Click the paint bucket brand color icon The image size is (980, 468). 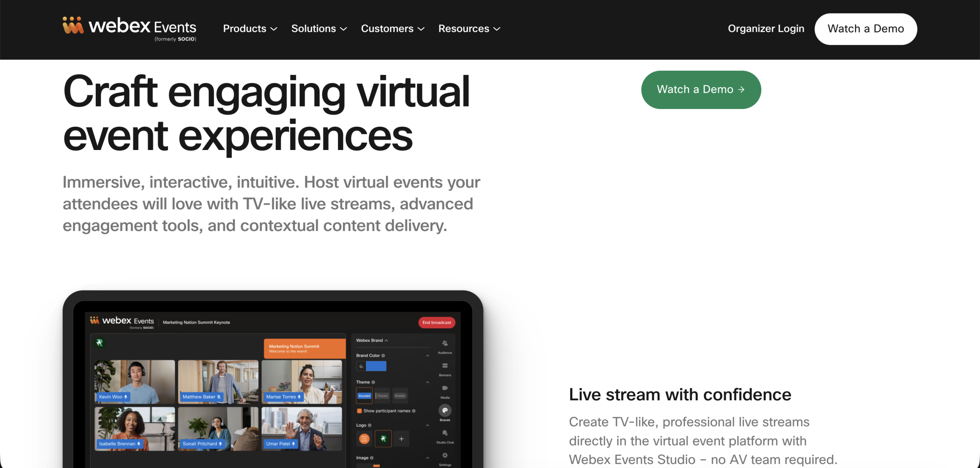tap(361, 366)
